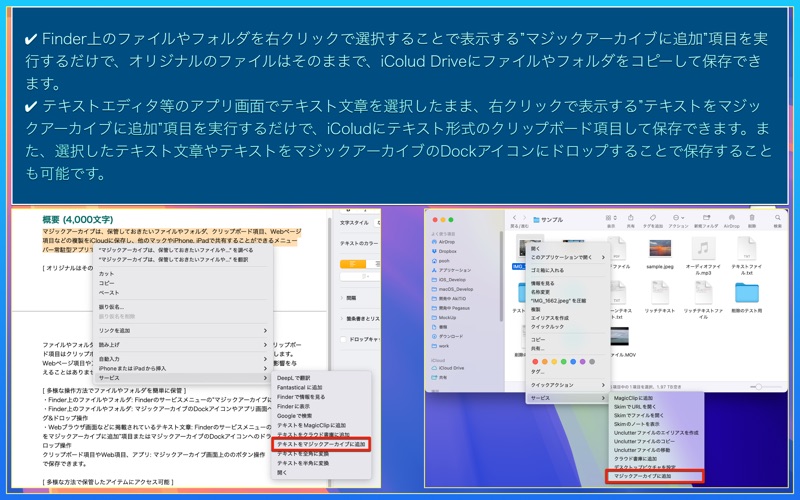Choose MagicClipに追加 in services submenu
Screen dimensions: 800x500
(657, 398)
